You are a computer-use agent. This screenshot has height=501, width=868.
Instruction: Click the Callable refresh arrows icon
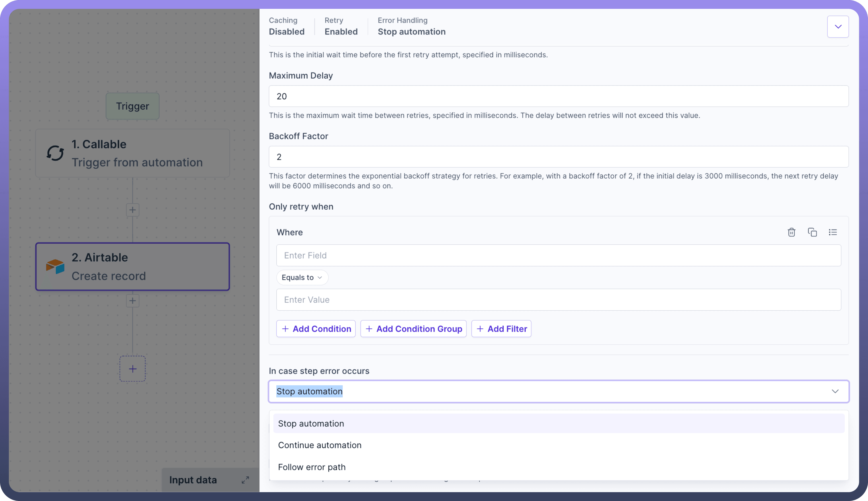click(55, 153)
